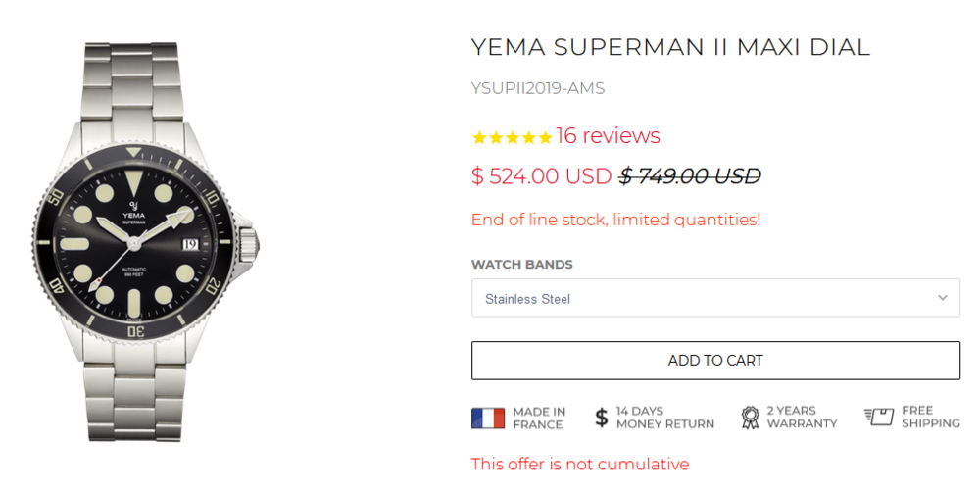The image size is (980, 493).
Task: Click the crossed-out $749.00 USD price
Action: point(690,176)
